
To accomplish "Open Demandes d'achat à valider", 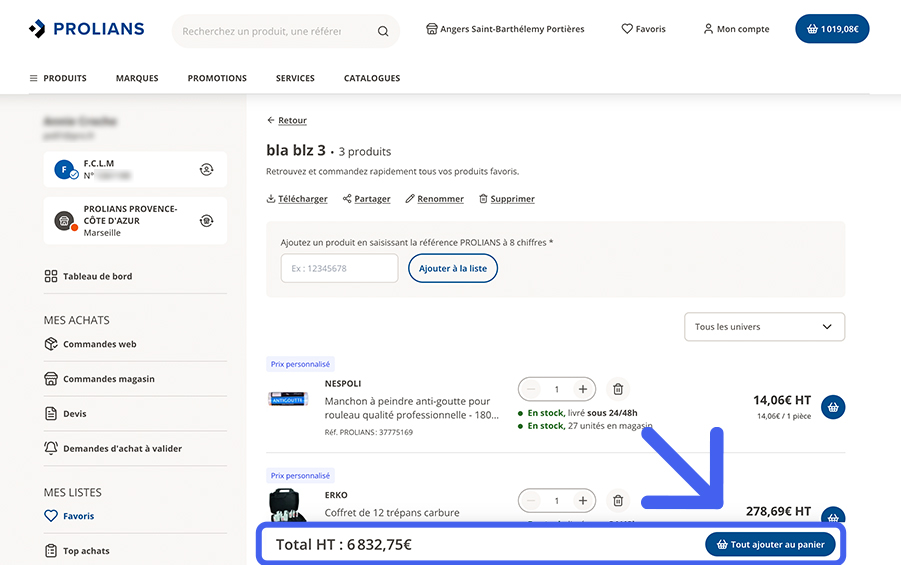I will (x=113, y=448).
